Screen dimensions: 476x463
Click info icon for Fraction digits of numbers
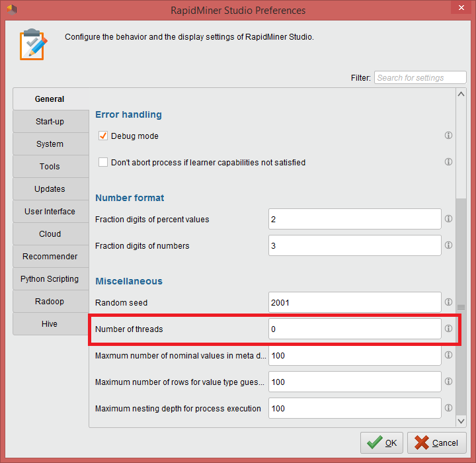(x=448, y=245)
